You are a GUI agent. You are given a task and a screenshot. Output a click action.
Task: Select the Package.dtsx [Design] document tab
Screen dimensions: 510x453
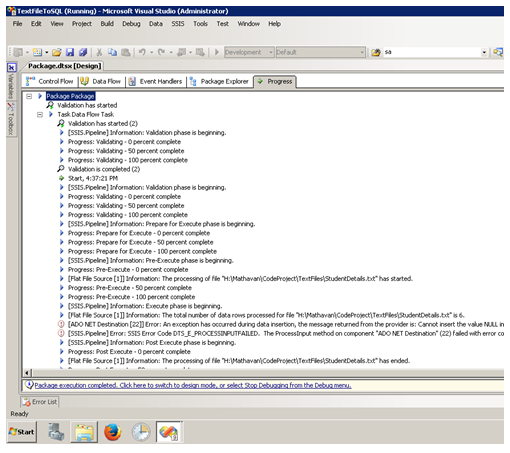64,66
